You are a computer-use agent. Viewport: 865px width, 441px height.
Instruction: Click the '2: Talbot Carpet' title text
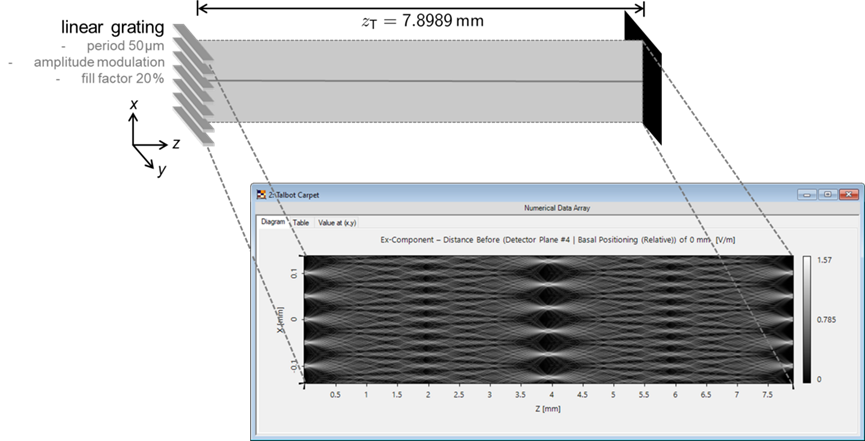pos(293,195)
